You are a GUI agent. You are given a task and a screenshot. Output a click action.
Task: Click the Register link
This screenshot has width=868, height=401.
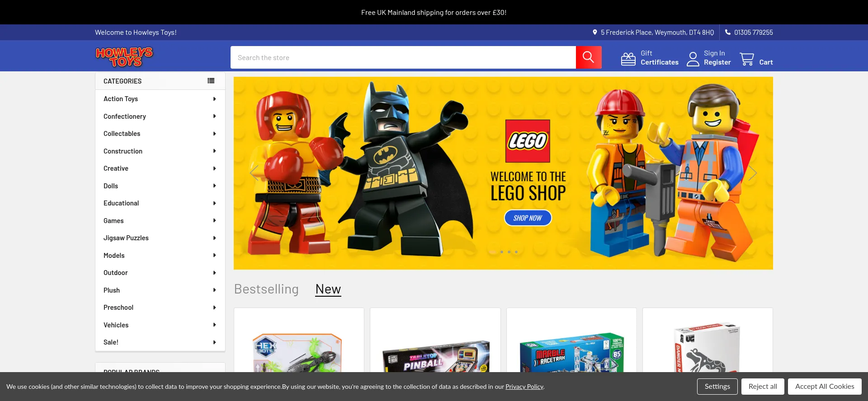(x=717, y=62)
